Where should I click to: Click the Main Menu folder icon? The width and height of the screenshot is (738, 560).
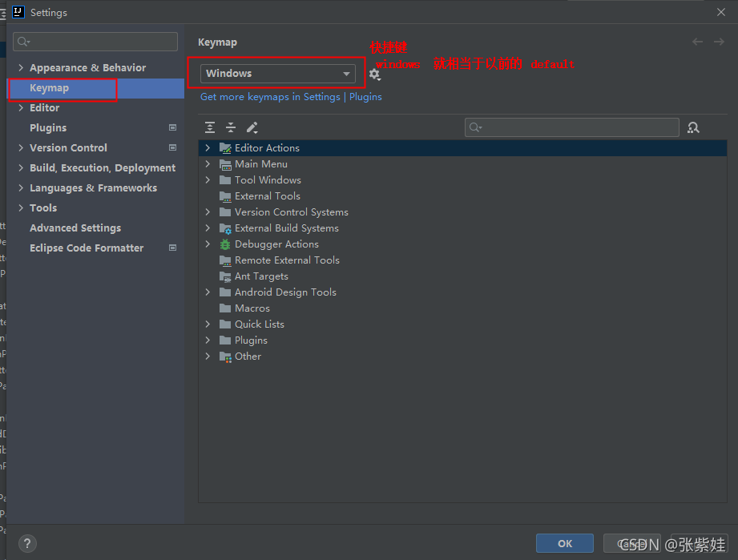[225, 164]
